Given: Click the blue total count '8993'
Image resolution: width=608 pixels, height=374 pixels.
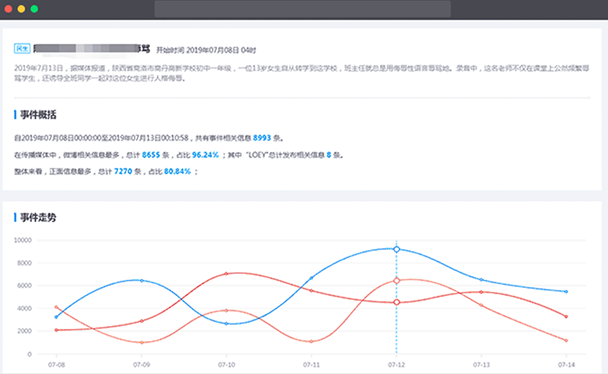Looking at the screenshot, I should 262,138.
